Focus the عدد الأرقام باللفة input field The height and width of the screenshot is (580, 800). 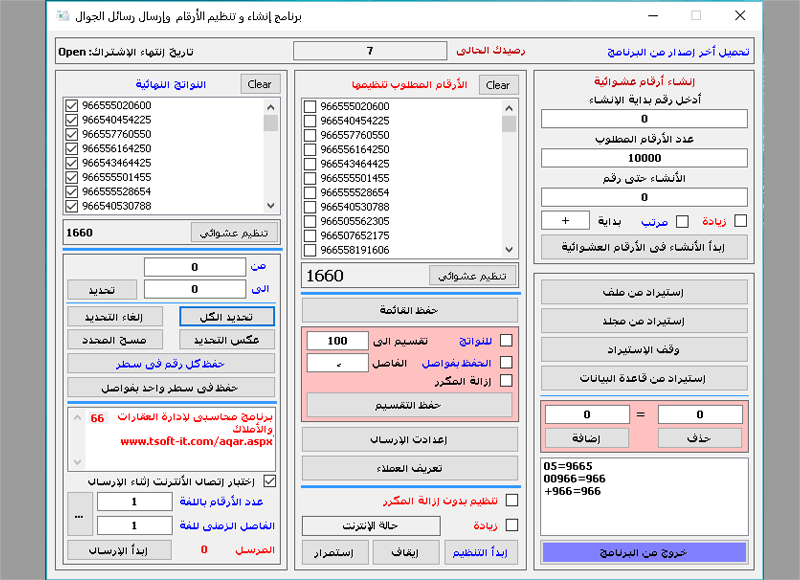pos(135,501)
